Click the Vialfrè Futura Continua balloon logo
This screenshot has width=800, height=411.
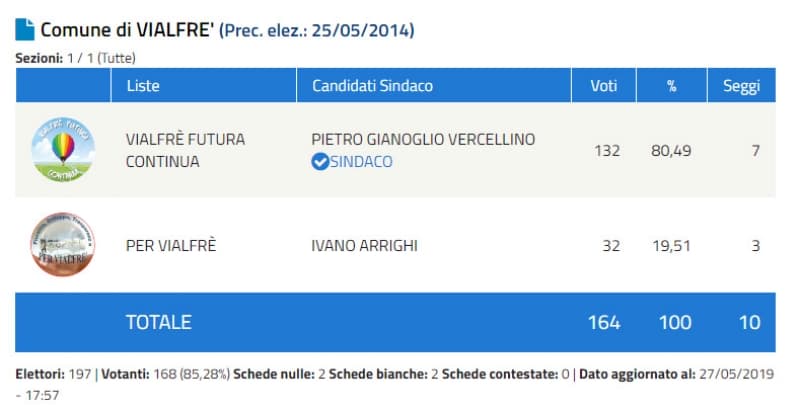click(62, 151)
